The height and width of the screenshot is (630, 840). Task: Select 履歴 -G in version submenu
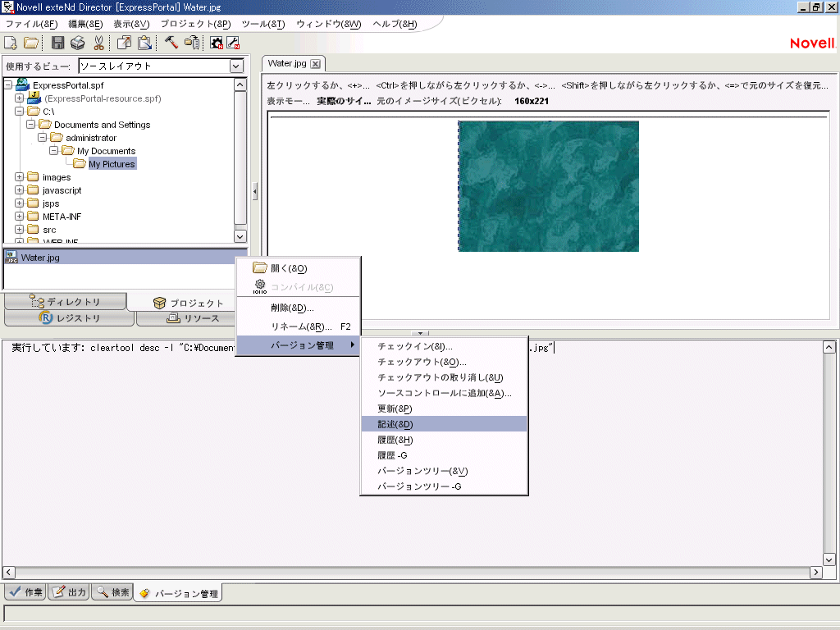tap(444, 455)
